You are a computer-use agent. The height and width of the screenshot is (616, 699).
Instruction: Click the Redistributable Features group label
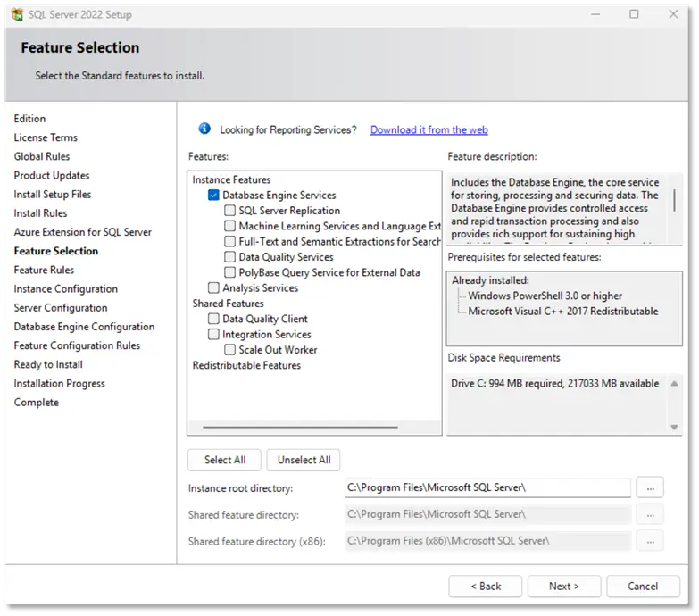(246, 365)
